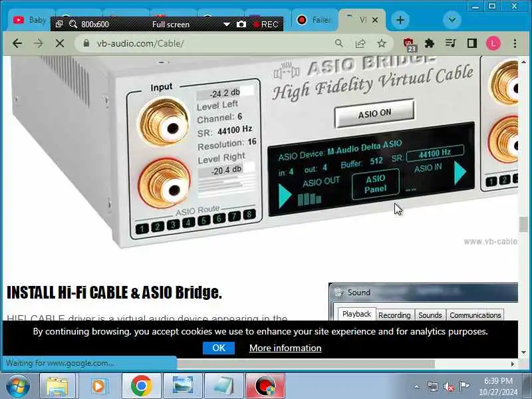Take a snapshot with the camera icon
Screen dimensions: 532x399
pos(241,24)
